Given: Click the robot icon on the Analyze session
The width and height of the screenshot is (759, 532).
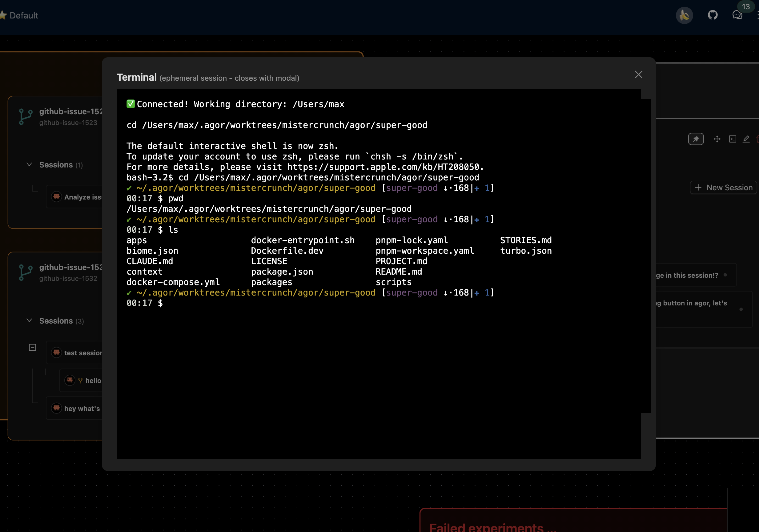Looking at the screenshot, I should (x=56, y=196).
